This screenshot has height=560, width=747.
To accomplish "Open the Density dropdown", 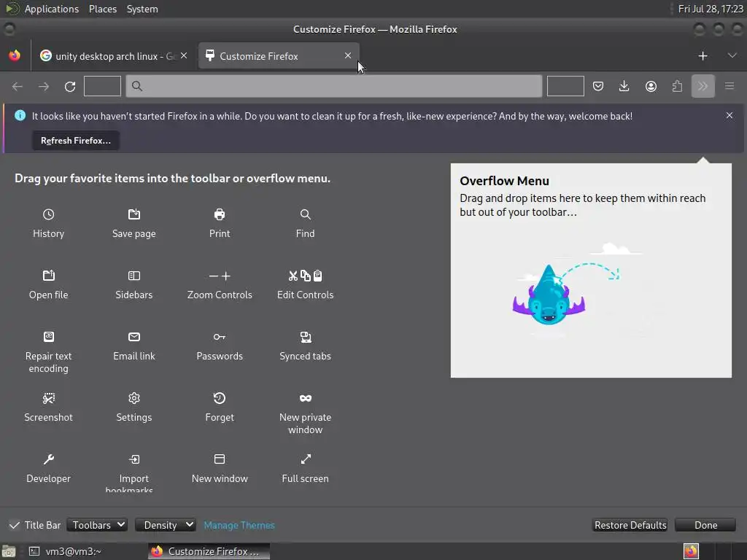I will pos(166,525).
